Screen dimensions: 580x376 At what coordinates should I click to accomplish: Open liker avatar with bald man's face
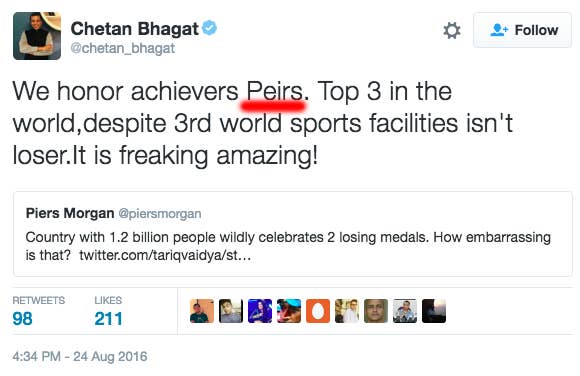376,311
